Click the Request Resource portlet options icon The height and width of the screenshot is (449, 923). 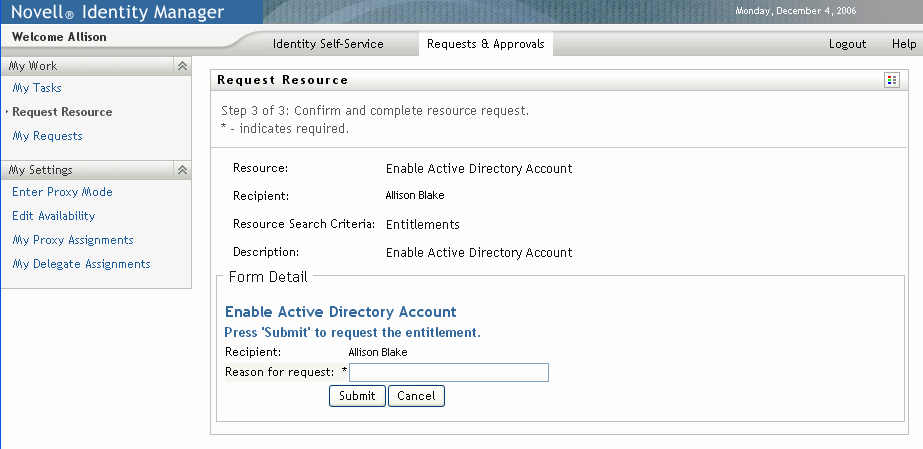(892, 80)
